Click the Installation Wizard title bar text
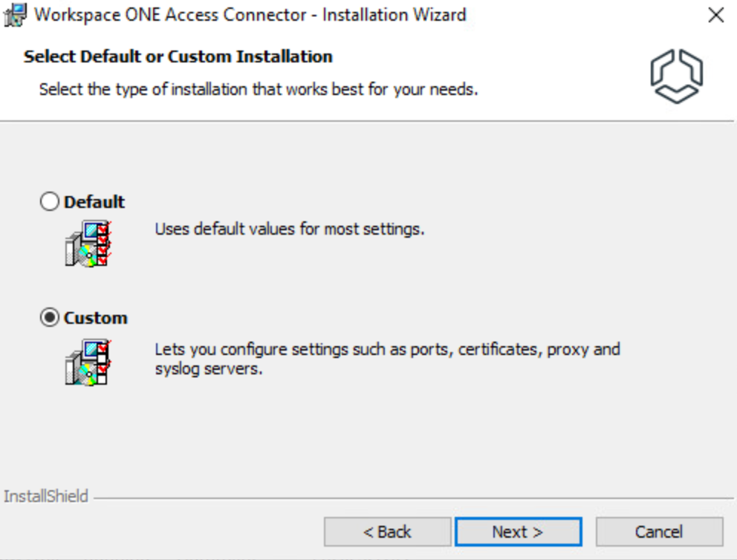 tap(250, 15)
